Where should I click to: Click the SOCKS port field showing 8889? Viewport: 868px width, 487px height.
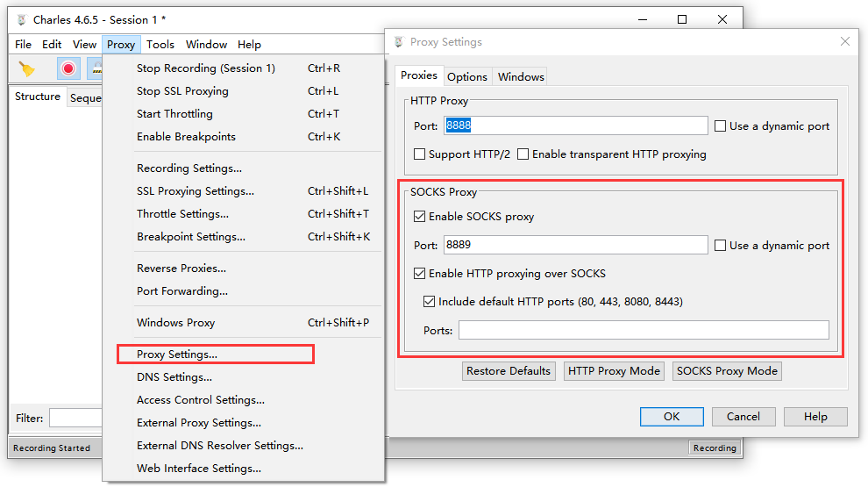click(x=576, y=245)
